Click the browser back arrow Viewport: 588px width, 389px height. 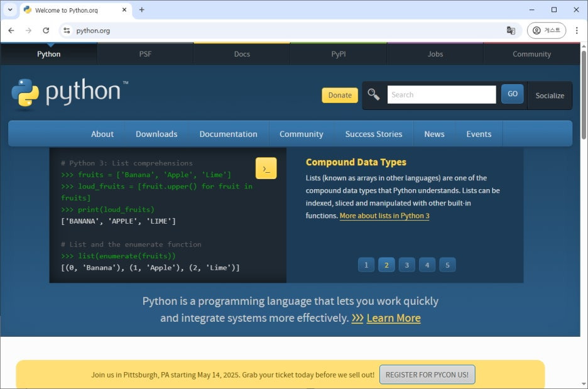(11, 30)
